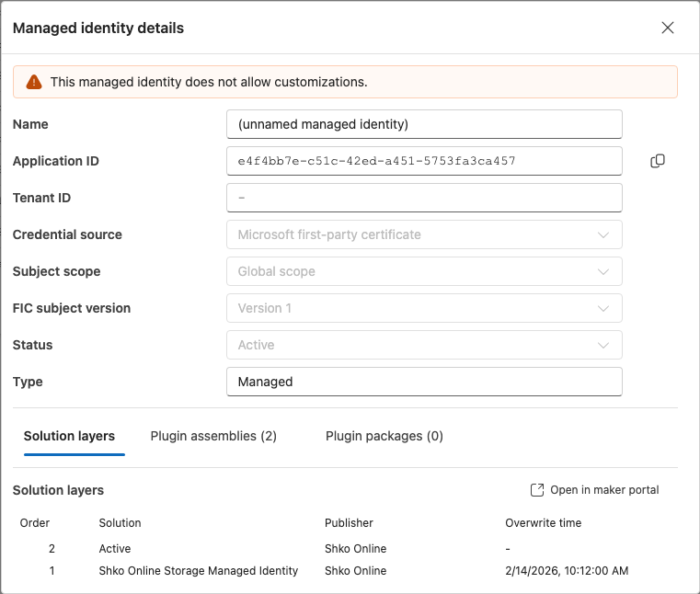The width and height of the screenshot is (700, 594).
Task: Expand the Subject scope dropdown
Action: click(x=424, y=271)
